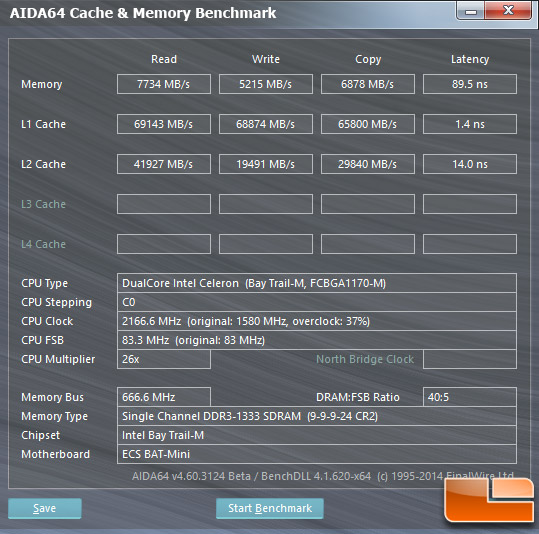
Task: Click empty L4 Cache Latency field
Action: click(x=470, y=244)
